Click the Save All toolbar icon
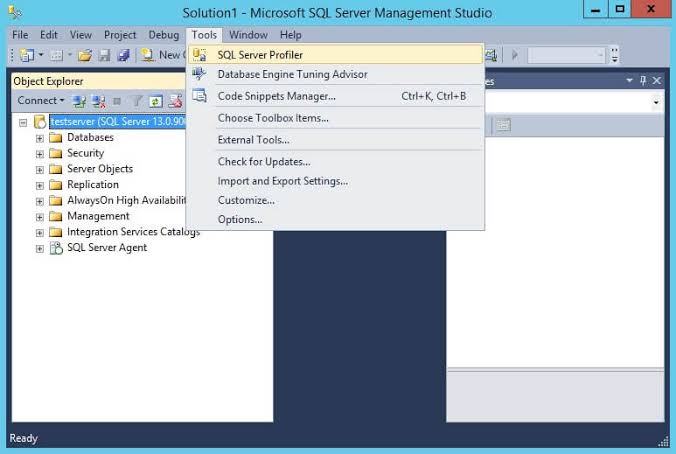This screenshot has height=454, width=676. tap(124, 55)
